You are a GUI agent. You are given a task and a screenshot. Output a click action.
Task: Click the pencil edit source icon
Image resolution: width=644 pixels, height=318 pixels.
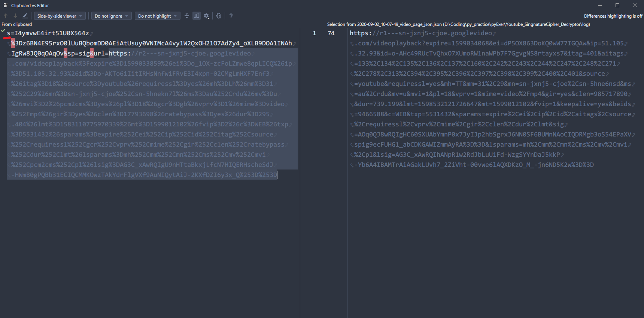(x=25, y=16)
